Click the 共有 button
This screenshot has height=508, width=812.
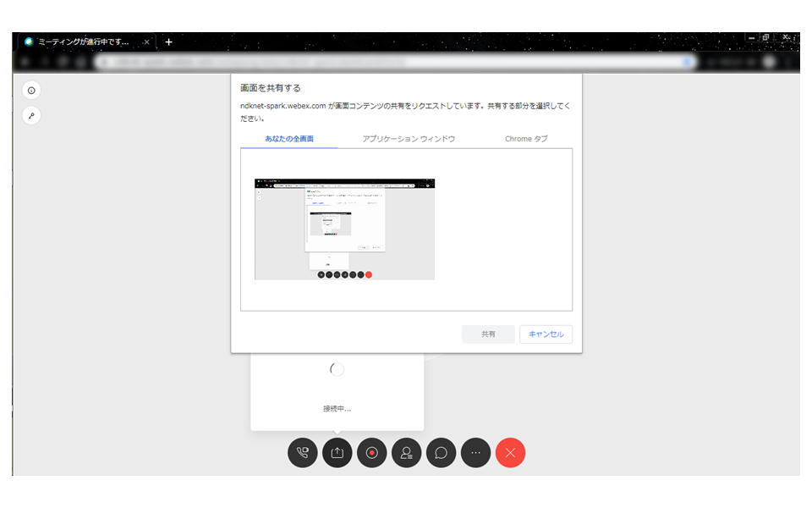point(488,334)
